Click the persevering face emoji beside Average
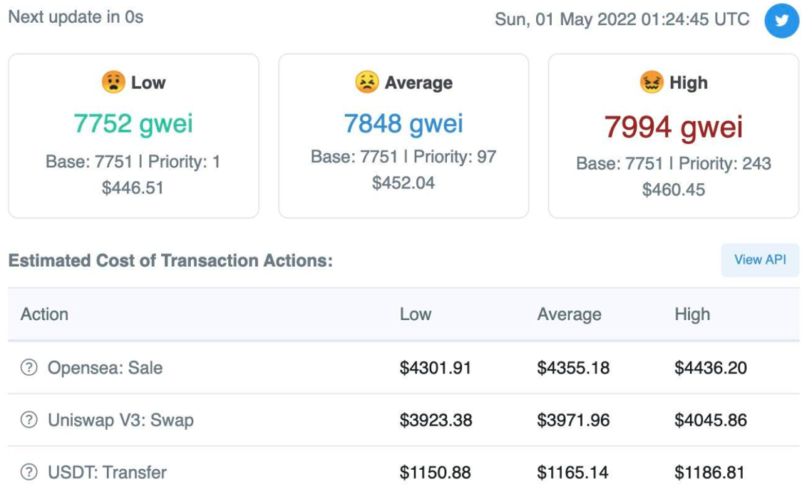812x504 pixels. (367, 82)
